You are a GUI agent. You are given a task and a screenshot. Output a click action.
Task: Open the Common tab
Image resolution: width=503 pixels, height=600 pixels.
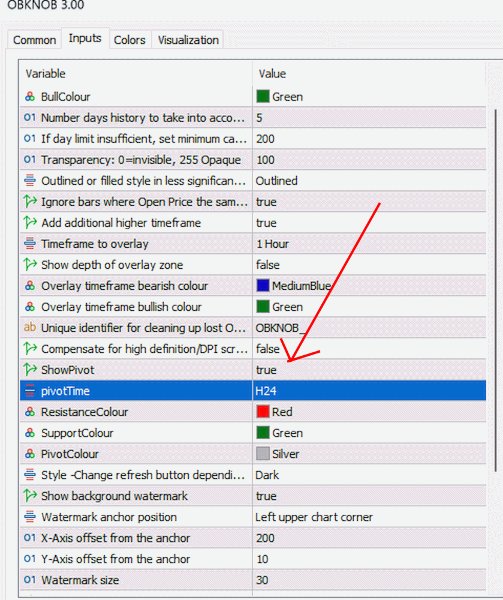(x=34, y=40)
